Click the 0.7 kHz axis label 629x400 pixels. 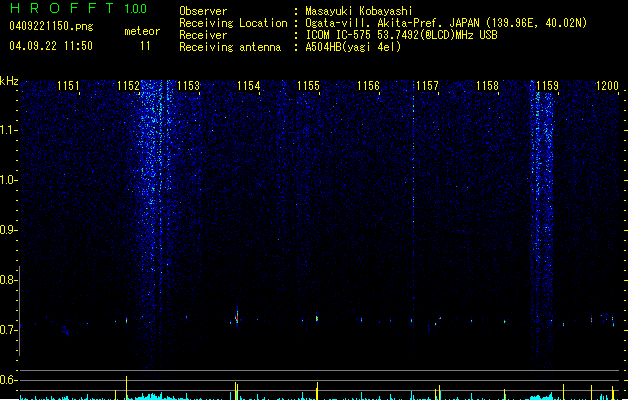coord(8,330)
